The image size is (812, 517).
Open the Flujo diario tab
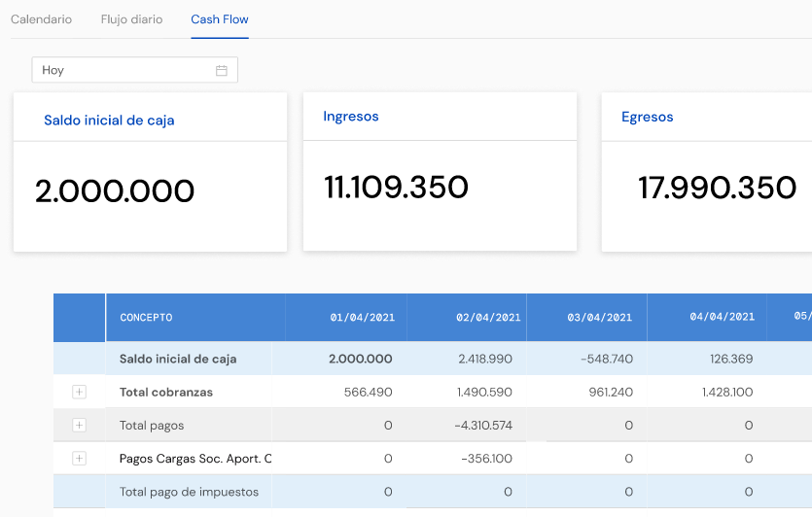point(131,19)
